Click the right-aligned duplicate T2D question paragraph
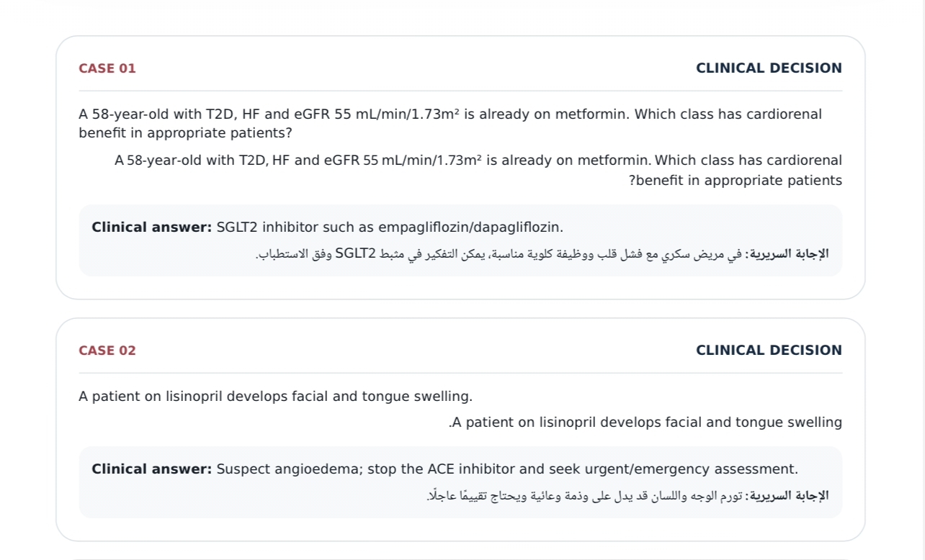925x560 pixels. click(x=478, y=170)
